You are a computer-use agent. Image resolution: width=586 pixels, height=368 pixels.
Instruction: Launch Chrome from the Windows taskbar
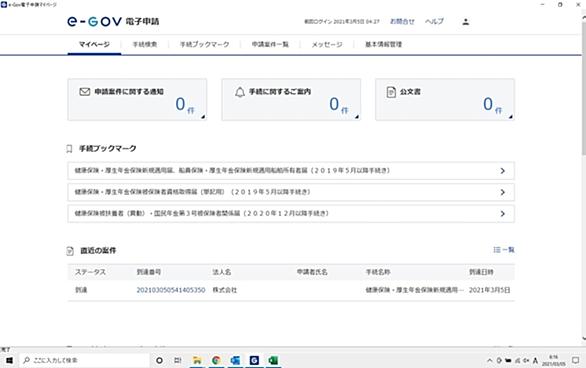(x=216, y=360)
